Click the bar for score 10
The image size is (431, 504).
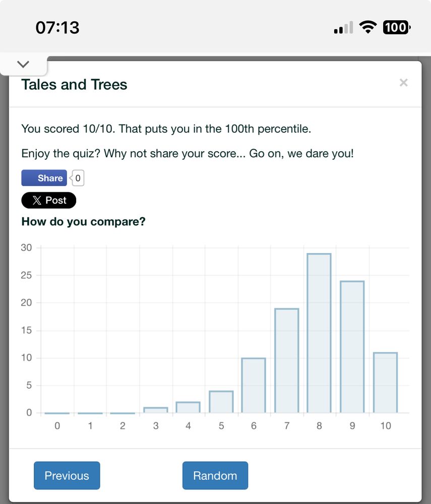click(x=385, y=383)
